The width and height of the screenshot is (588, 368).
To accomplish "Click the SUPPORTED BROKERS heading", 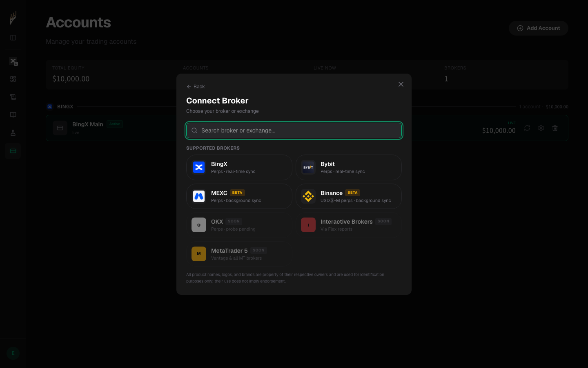I will pos(213,148).
